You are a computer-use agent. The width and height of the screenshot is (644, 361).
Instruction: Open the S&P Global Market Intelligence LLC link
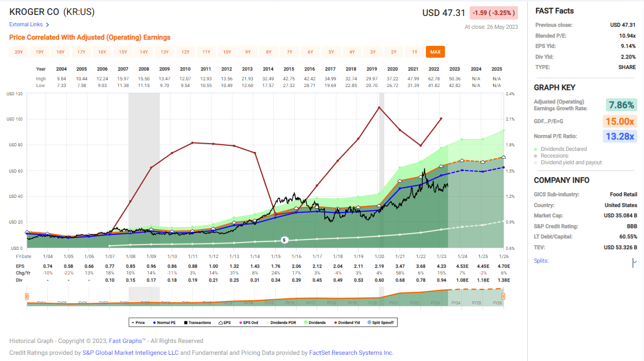(130, 353)
